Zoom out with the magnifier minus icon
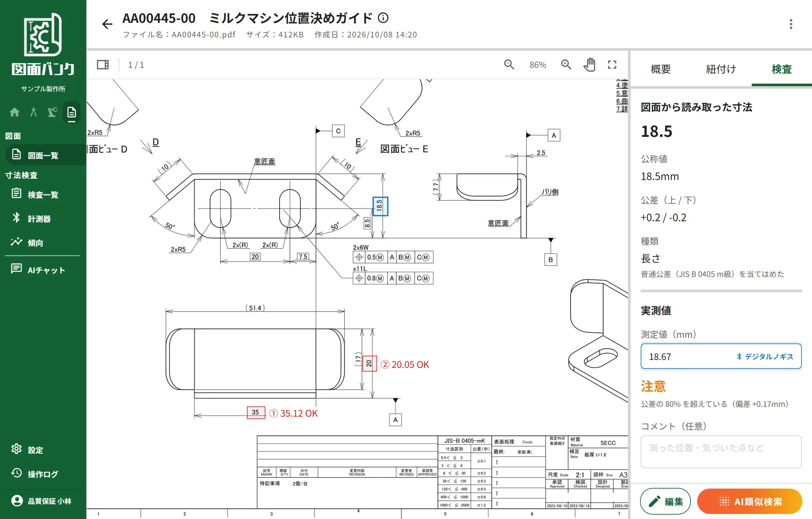 pyautogui.click(x=509, y=65)
